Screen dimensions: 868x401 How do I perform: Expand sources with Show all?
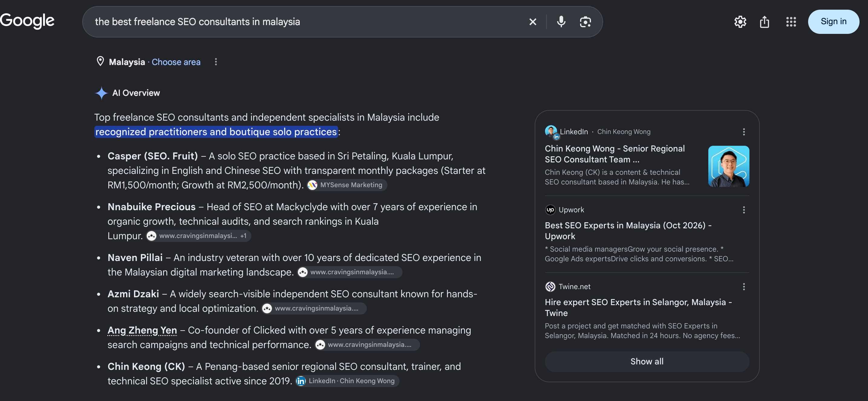(x=647, y=362)
